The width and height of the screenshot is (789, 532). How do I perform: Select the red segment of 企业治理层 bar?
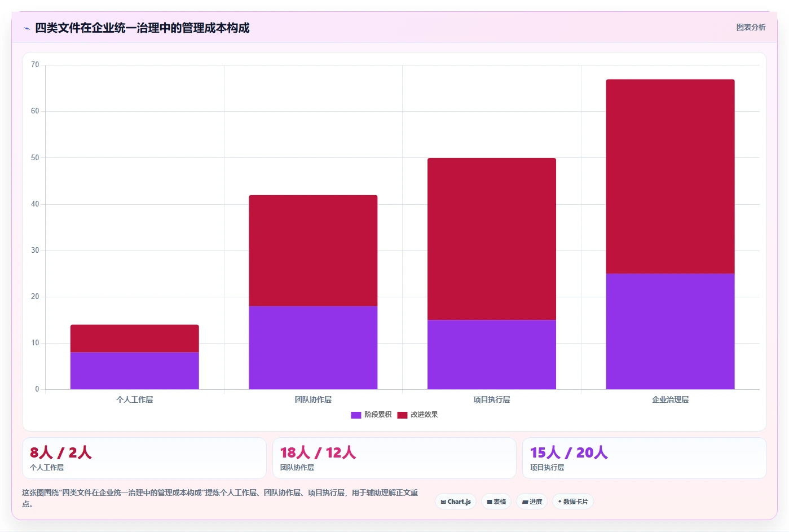(x=670, y=177)
